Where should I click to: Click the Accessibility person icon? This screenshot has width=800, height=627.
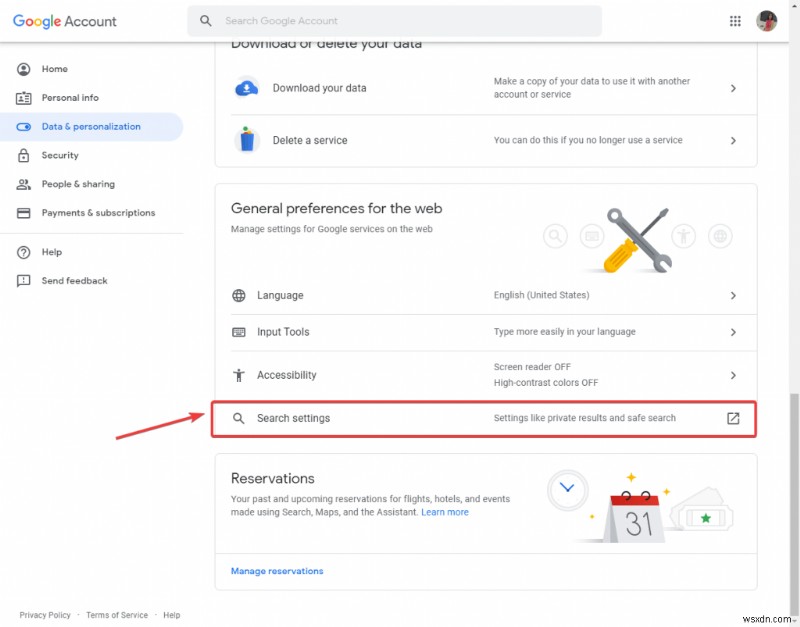pos(239,374)
